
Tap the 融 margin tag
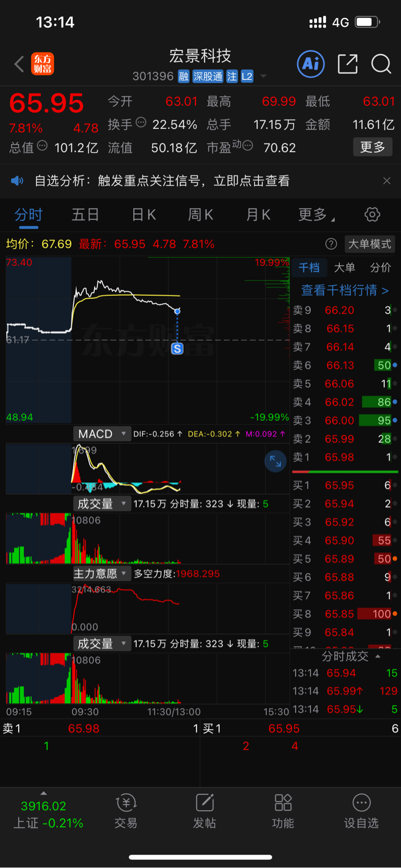[x=183, y=77]
